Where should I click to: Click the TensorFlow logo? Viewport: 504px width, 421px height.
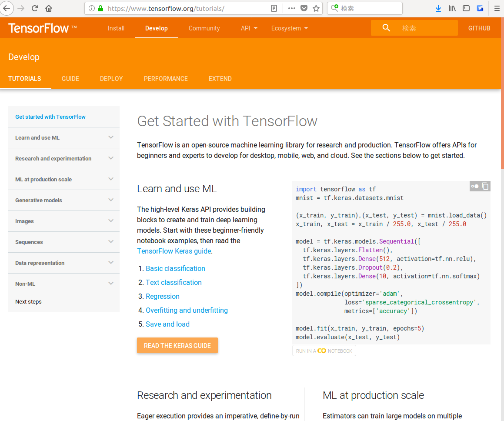pos(43,28)
